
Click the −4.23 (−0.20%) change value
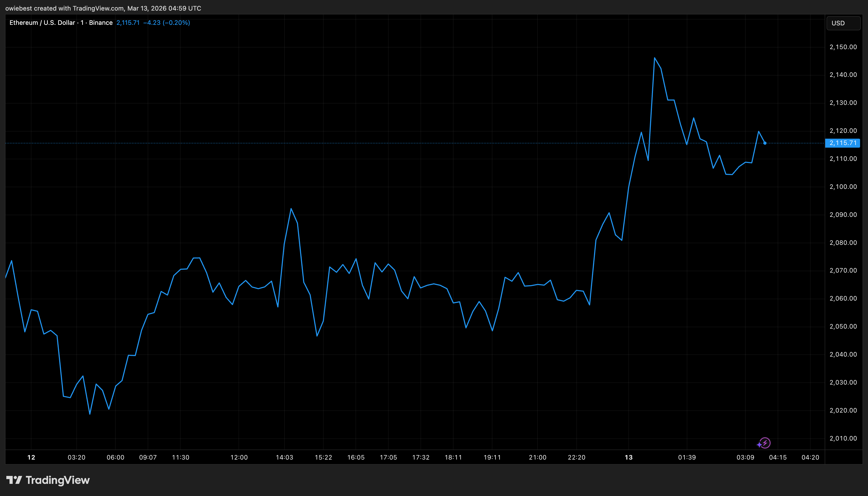click(x=167, y=22)
